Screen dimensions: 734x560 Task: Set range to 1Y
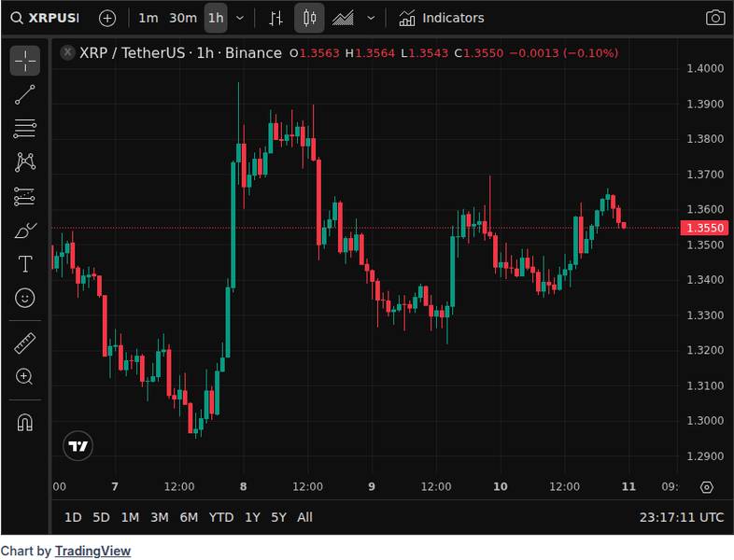pyautogui.click(x=252, y=517)
